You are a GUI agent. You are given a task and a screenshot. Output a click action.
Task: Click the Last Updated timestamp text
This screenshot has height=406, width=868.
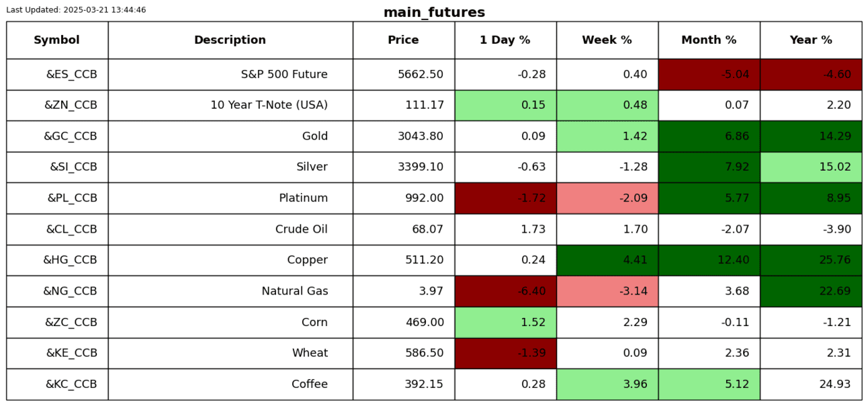click(76, 10)
